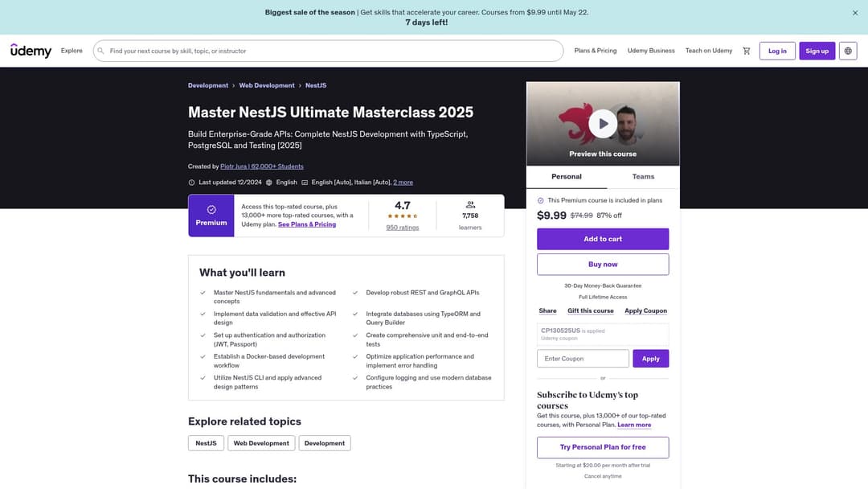
Task: Open Udemy Business link
Action: (x=651, y=51)
